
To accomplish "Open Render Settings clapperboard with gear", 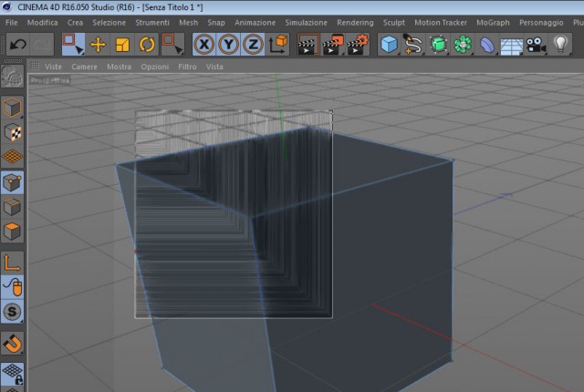I will tap(358, 45).
